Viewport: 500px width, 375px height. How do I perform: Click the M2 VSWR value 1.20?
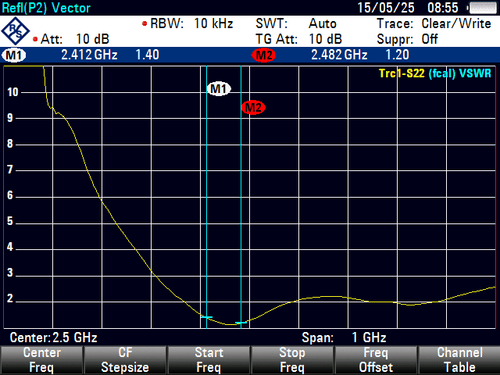point(397,55)
